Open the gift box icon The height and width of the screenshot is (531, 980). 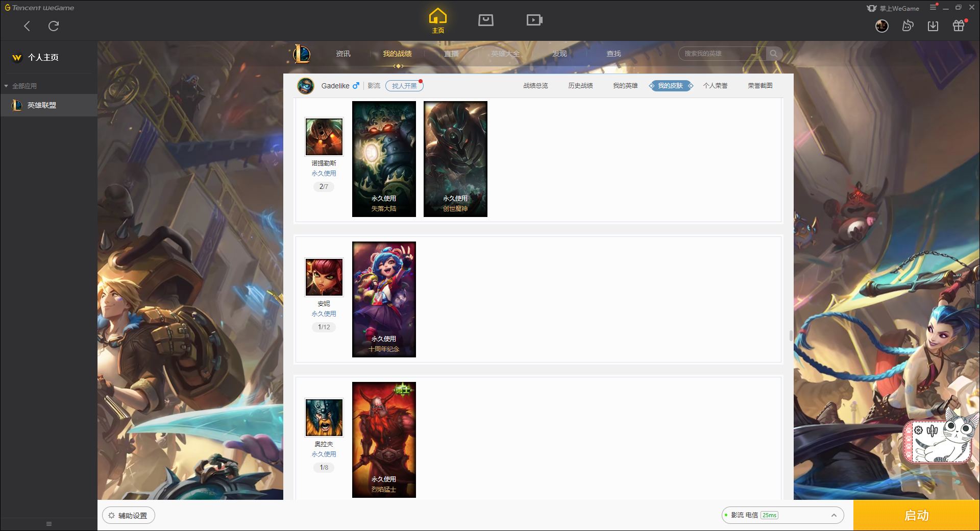pos(959,26)
